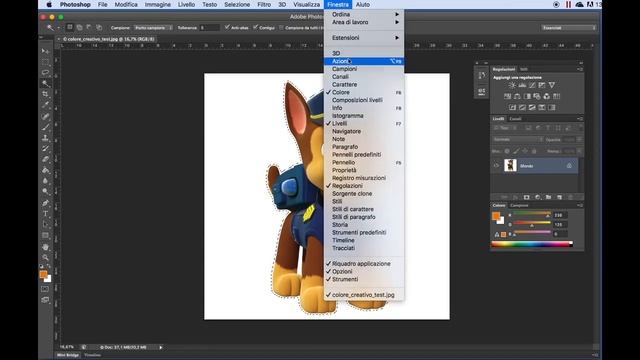This screenshot has width=640, height=360.
Task: Select the Path Selection tool
Action: pos(45,224)
